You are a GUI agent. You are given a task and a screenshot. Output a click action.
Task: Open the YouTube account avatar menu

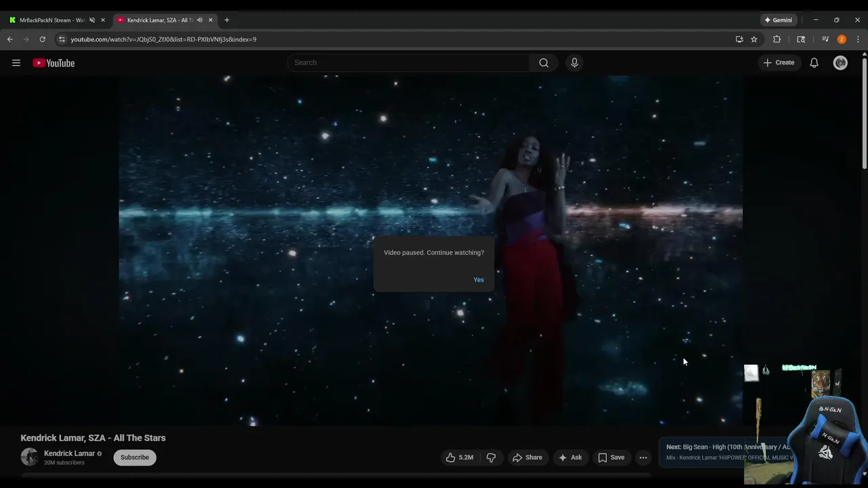pyautogui.click(x=840, y=63)
